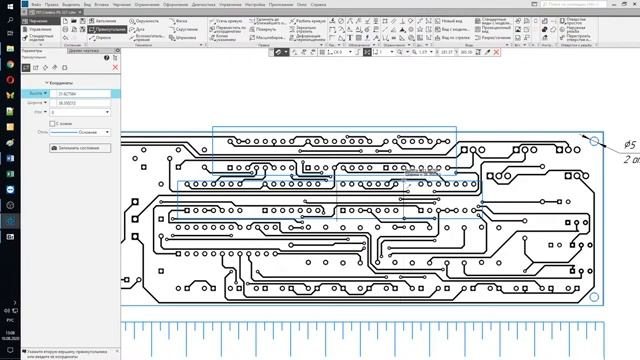Open the Вид menu
This screenshot has width=640, height=360.
[x=87, y=4]
